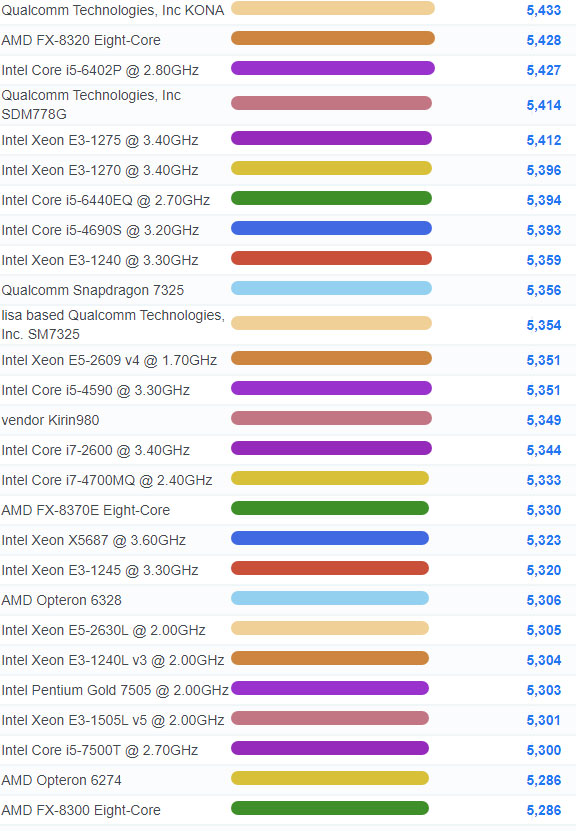Select Intel Core i5-6440EQ @ 2.70GHz
This screenshot has height=831, width=576.
click(x=106, y=200)
